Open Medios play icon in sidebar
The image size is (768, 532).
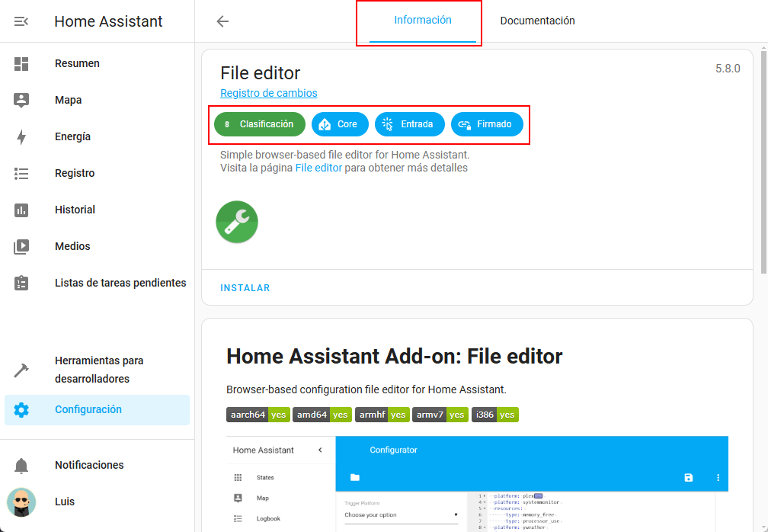[21, 247]
